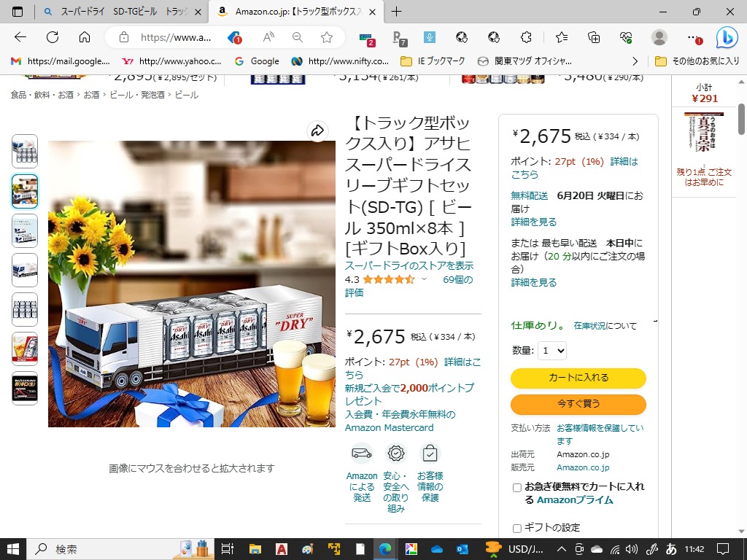The image size is (747, 560).
Task: Click the 真言宗 book thumbnail in cart sidebar
Action: point(704,132)
